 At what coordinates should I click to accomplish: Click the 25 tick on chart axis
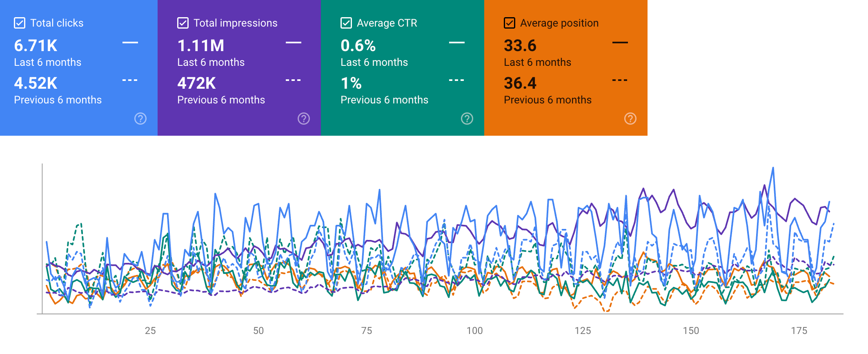[x=150, y=331]
